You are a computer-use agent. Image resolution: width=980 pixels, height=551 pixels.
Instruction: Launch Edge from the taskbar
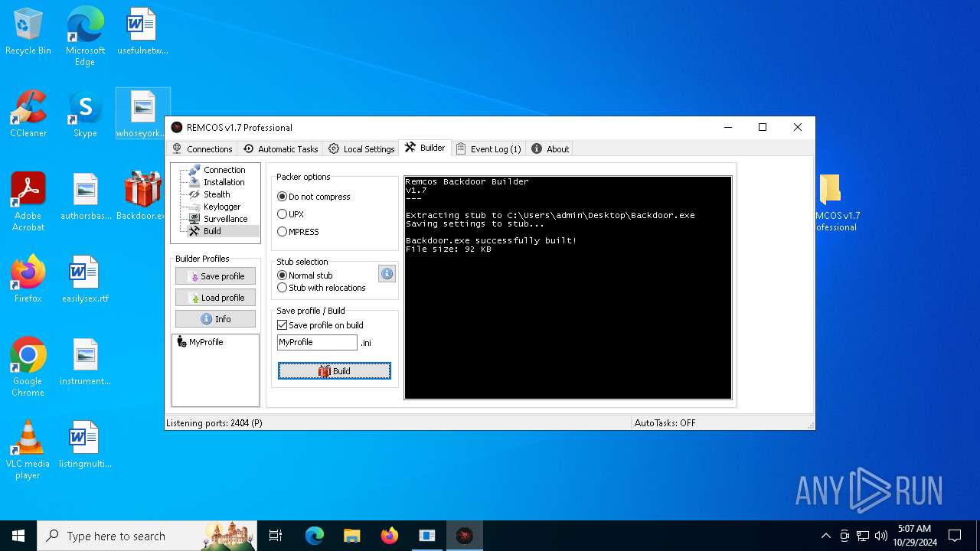315,536
